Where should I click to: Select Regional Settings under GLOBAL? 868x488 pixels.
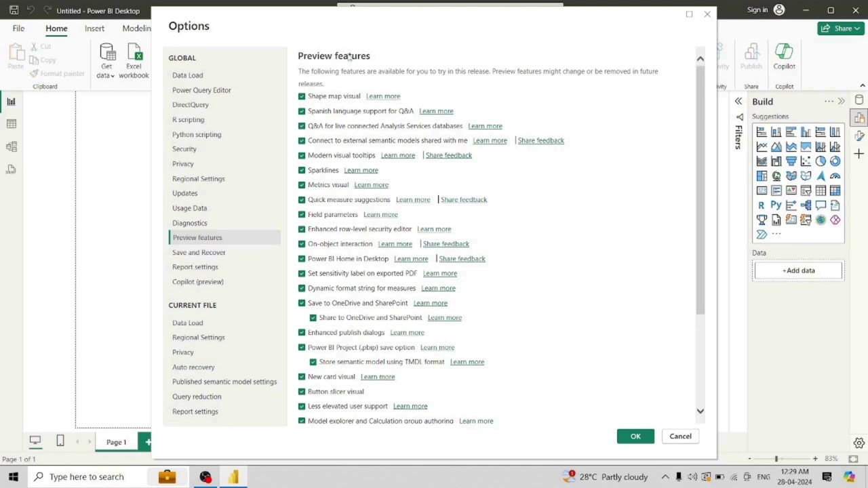[198, 179]
